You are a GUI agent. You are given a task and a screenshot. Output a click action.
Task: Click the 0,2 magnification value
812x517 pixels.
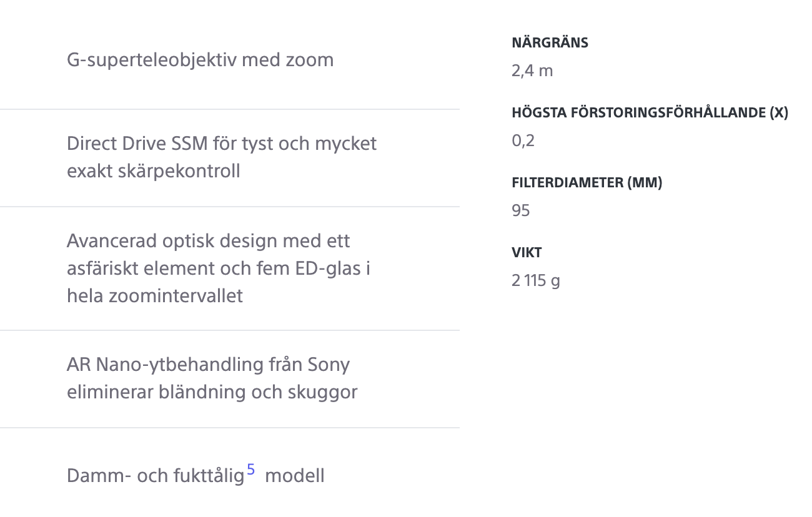click(x=523, y=140)
